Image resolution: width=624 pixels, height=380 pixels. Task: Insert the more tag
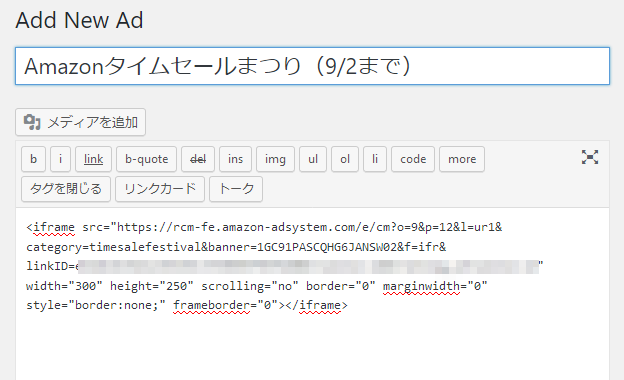(462, 159)
